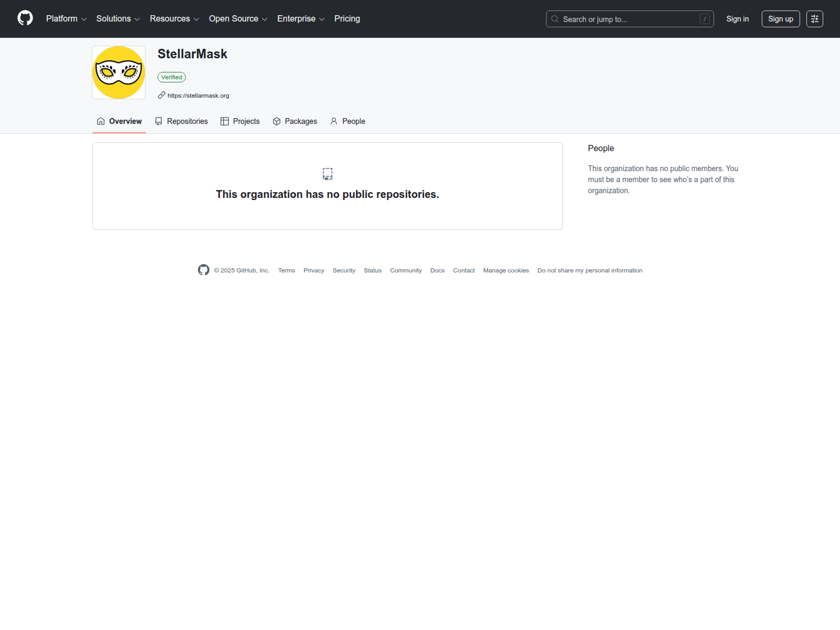Select the Overview tab
The height and width of the screenshot is (630, 840).
click(x=119, y=121)
